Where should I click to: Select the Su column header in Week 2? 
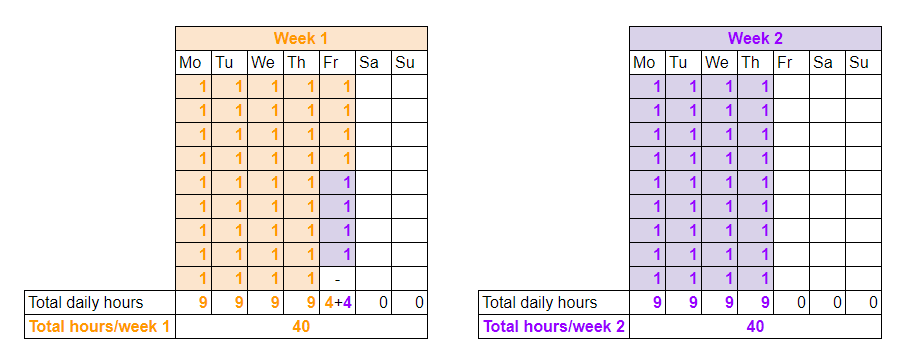coord(863,62)
